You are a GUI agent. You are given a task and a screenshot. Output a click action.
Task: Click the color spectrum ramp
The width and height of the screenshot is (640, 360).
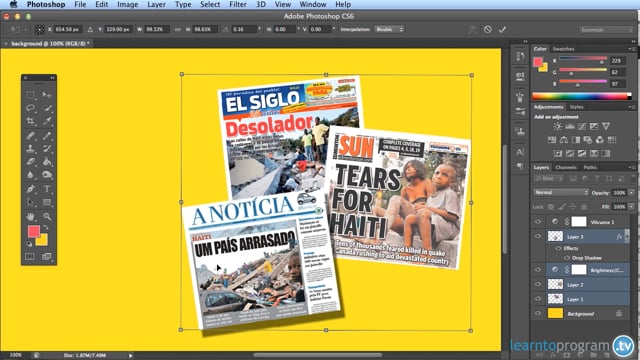pyautogui.click(x=582, y=96)
